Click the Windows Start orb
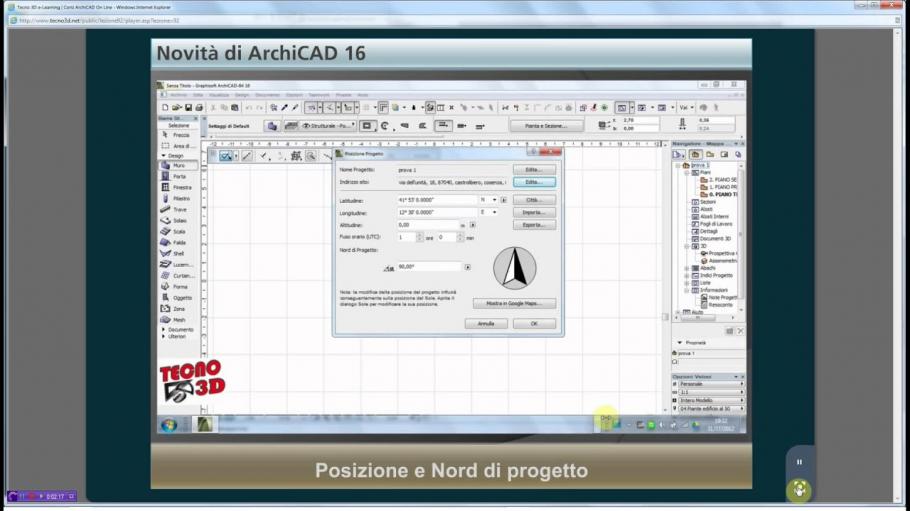 (x=169, y=425)
